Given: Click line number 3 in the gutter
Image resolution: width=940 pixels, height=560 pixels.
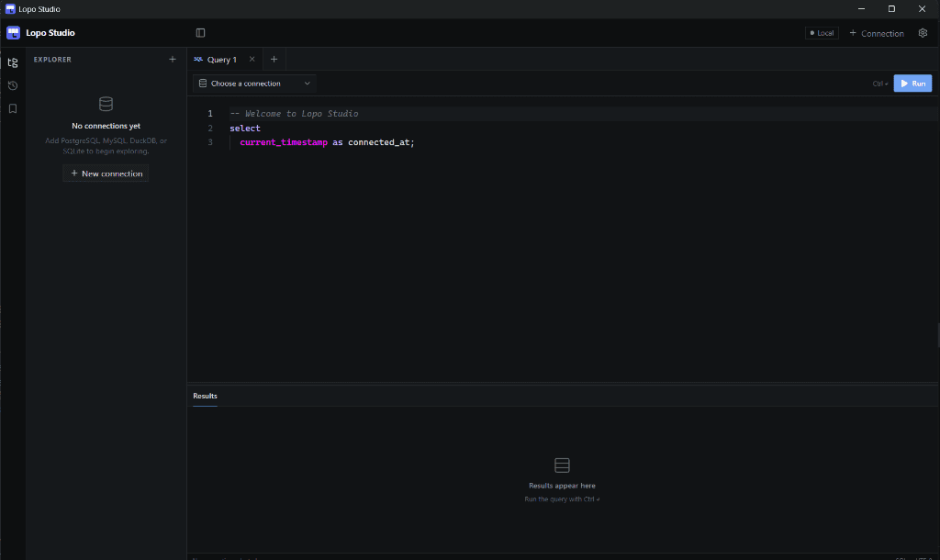Looking at the screenshot, I should (210, 142).
